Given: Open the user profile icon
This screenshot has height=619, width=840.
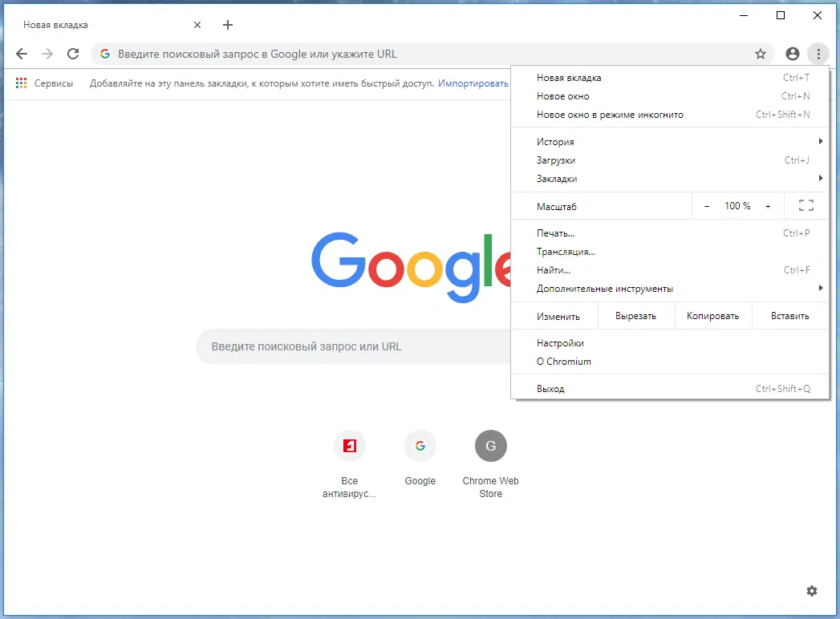Looking at the screenshot, I should click(793, 54).
